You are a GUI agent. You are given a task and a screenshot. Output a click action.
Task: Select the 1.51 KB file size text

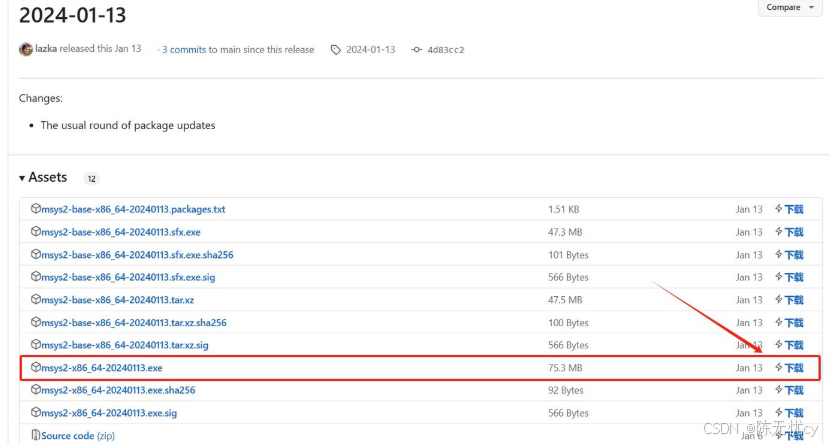point(563,209)
